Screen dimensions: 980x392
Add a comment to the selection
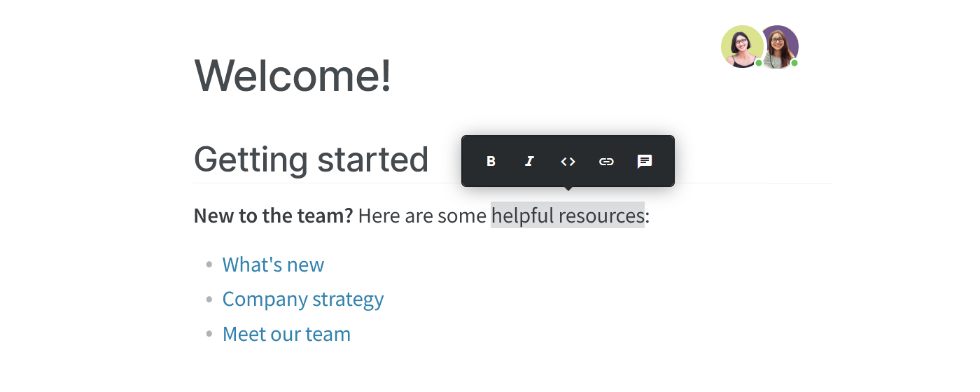tap(645, 162)
